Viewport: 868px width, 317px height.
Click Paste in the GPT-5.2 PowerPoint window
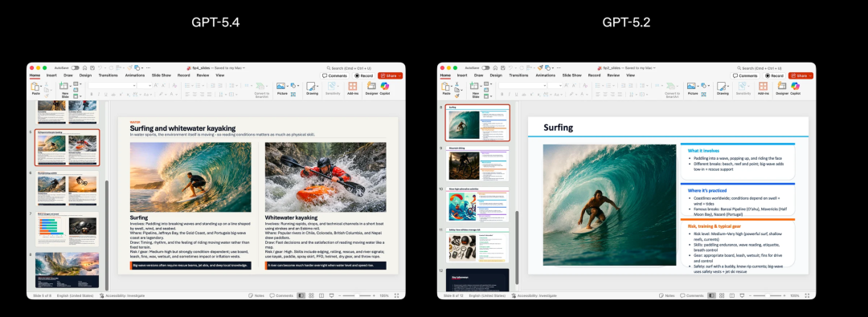pos(445,88)
